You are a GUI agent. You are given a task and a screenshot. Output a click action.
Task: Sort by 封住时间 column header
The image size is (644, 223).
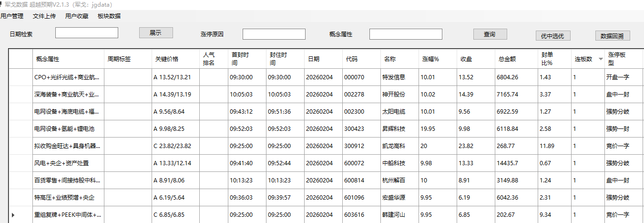tap(285, 59)
